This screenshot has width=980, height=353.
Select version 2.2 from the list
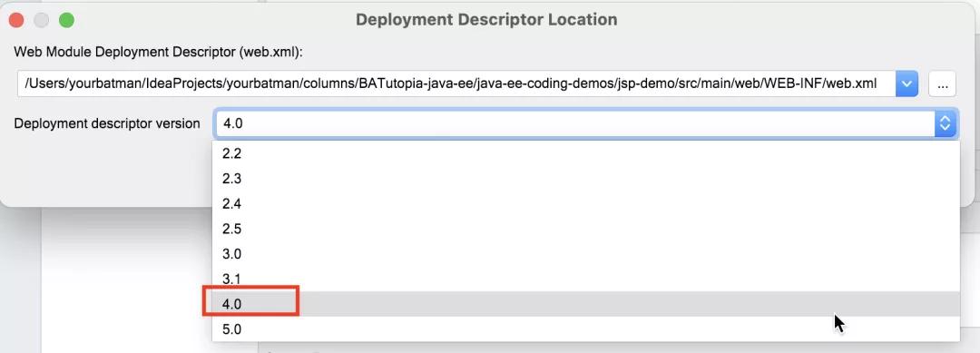click(x=585, y=153)
